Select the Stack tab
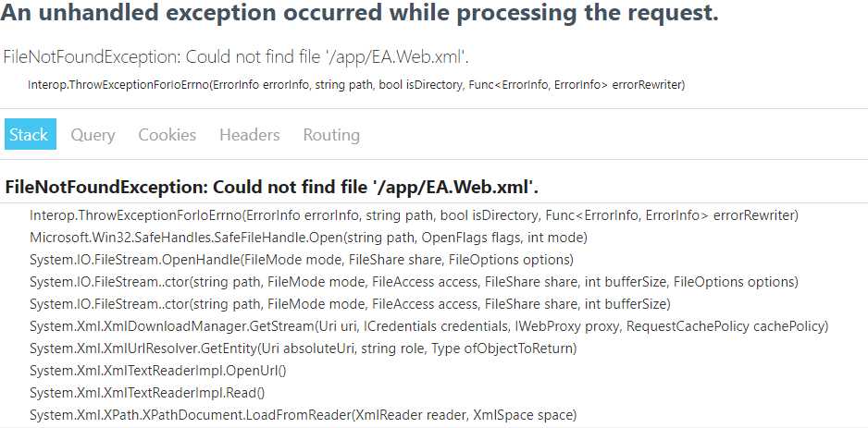The width and height of the screenshot is (868, 428). (x=31, y=134)
